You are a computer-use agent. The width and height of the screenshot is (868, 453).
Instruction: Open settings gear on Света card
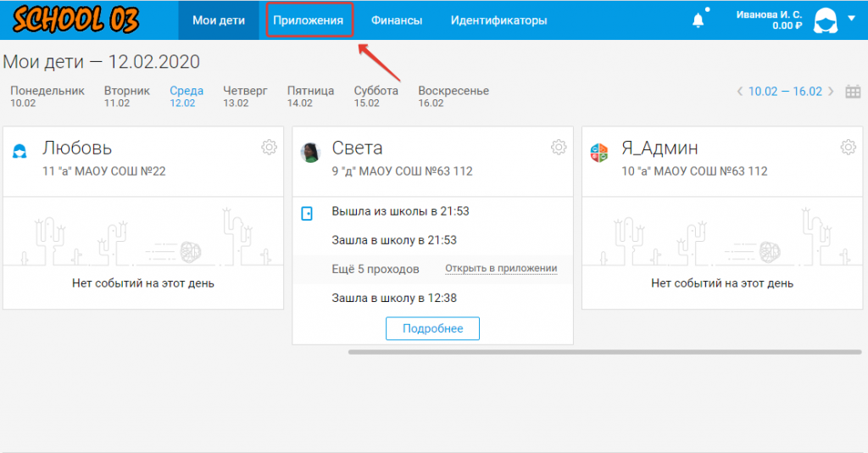[558, 148]
